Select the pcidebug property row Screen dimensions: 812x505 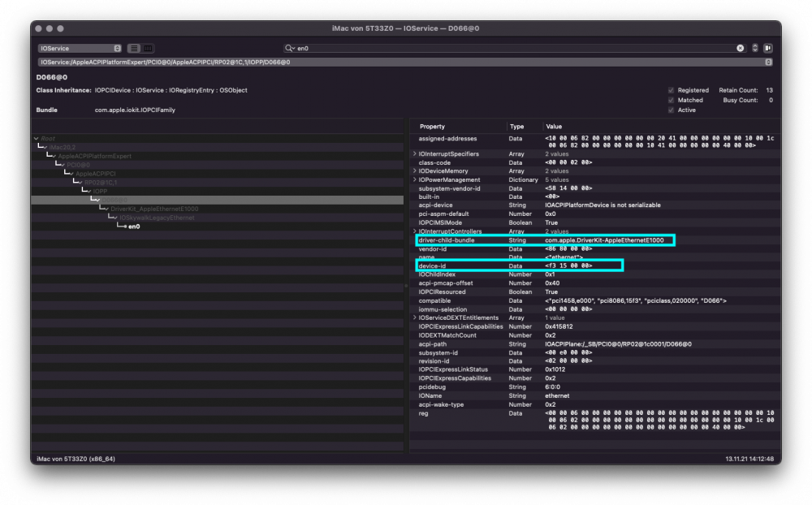click(x=595, y=387)
